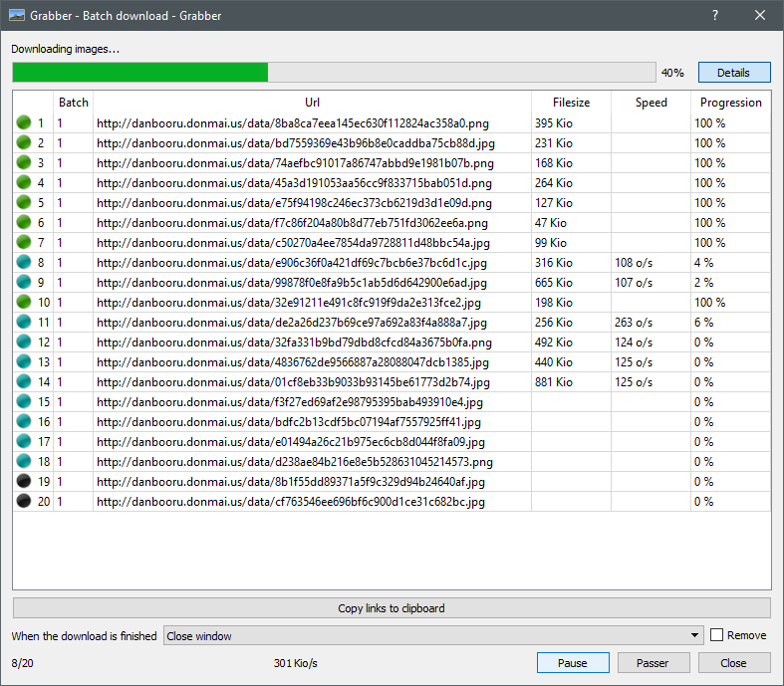Select the URL ending e906c36f0a421df69c7bcb6e37bc6d1c.jpg
Image resolution: width=784 pixels, height=686 pixels.
tap(292, 262)
